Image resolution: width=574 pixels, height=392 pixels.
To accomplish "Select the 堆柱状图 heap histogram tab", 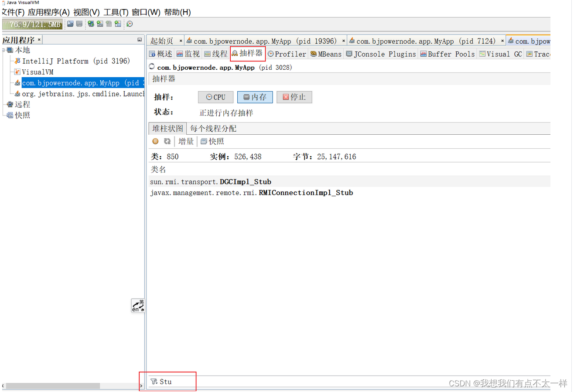I will tap(167, 129).
